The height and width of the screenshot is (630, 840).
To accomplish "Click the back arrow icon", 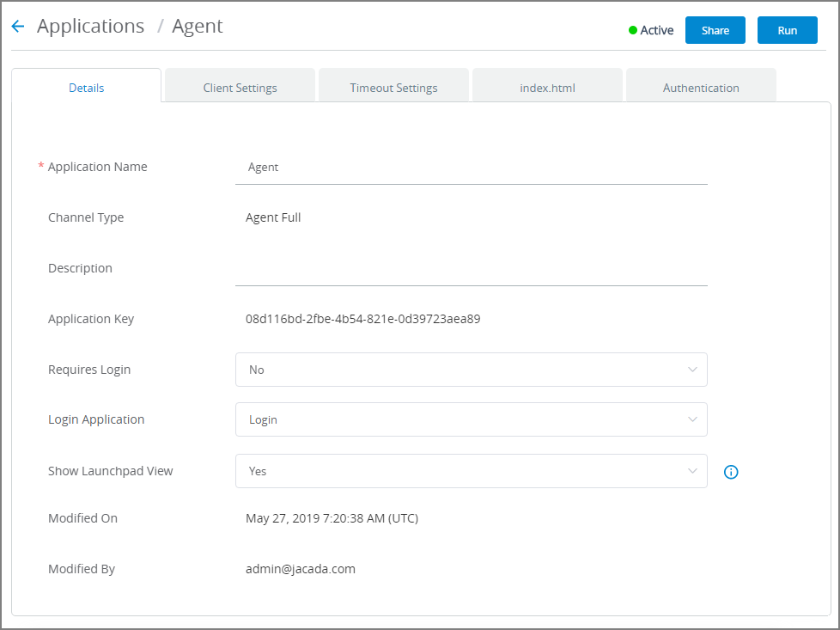I will pos(18,27).
